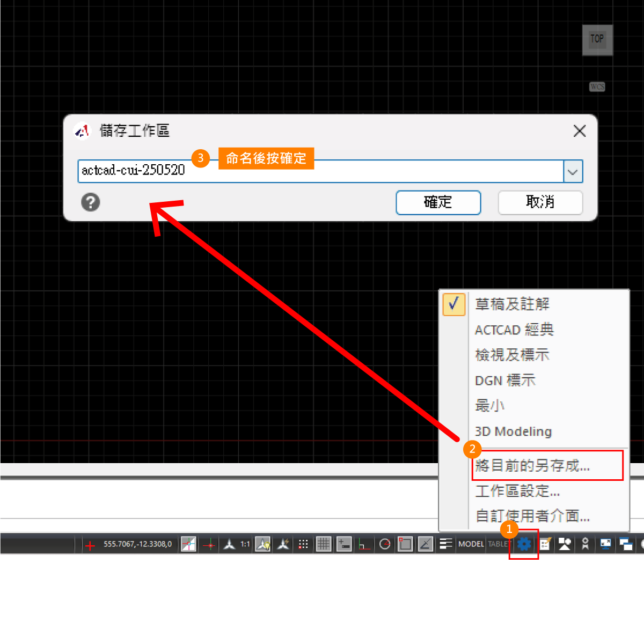Click the shapes icon in status bar
Viewport: 644px width, 644px height.
coord(565,544)
